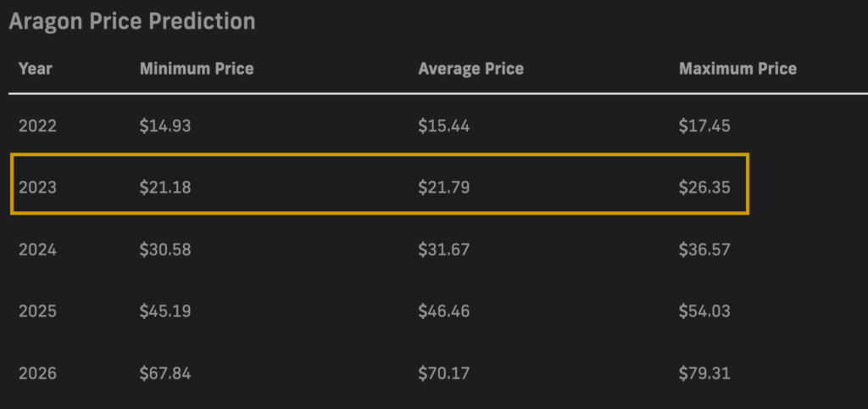The width and height of the screenshot is (868, 409).
Task: Click the $79.31 maximum price for 2026
Action: coord(704,373)
